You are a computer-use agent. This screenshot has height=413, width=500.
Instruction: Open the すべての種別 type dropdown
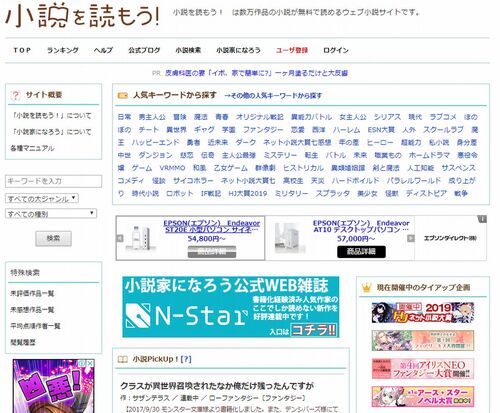(51, 214)
